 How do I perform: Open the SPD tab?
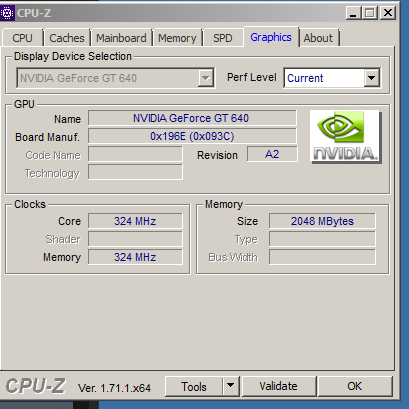223,38
